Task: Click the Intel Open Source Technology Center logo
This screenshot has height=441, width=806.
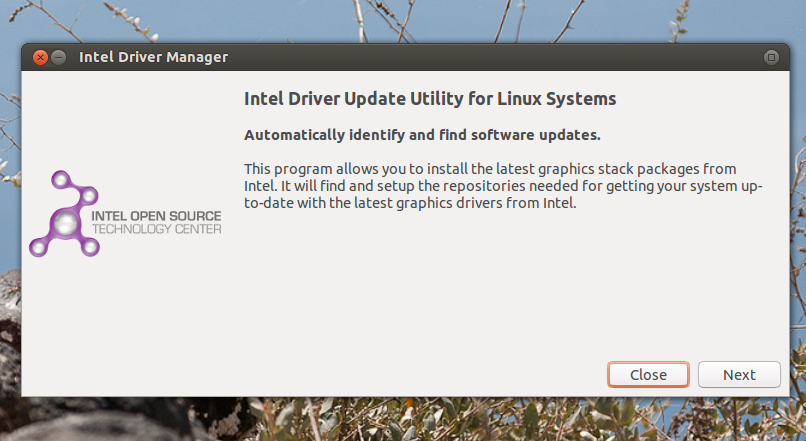Action: coord(125,214)
